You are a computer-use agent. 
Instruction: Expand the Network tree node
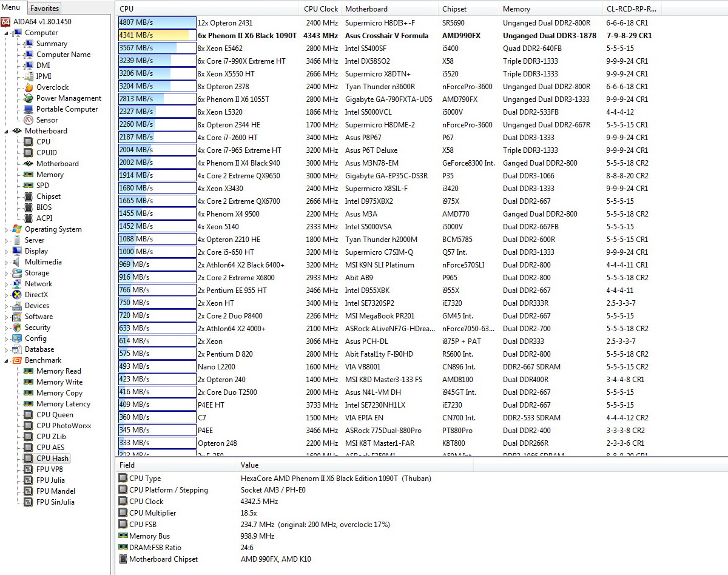point(7,284)
